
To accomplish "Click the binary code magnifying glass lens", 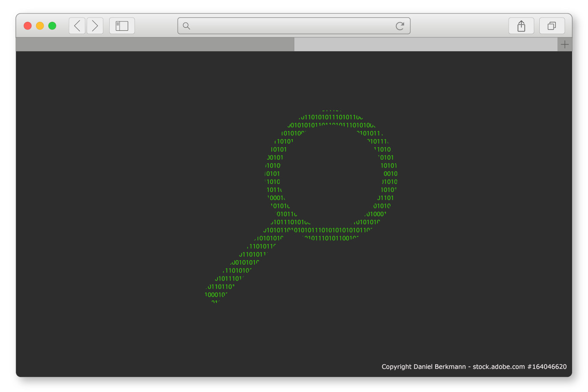I will 331,176.
